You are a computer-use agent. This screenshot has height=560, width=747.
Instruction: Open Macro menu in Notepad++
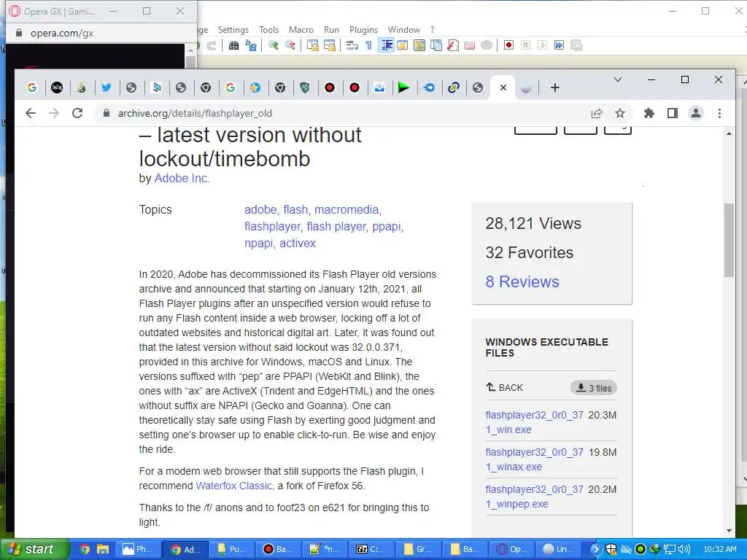pos(301,29)
